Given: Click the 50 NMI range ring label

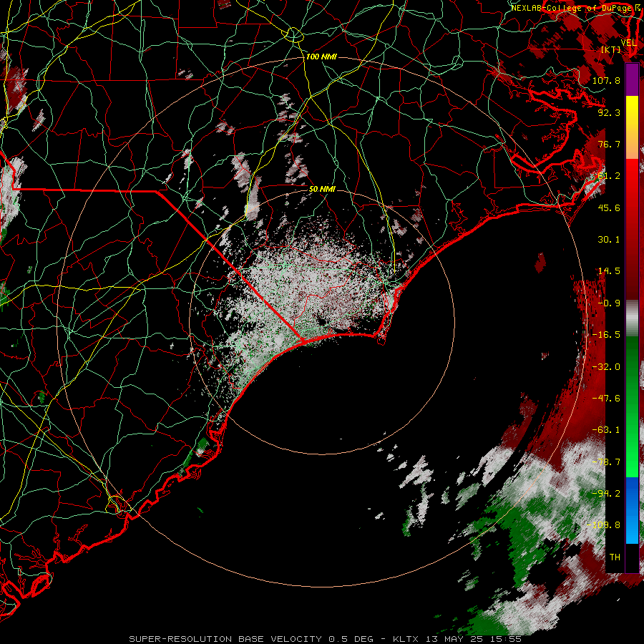Looking at the screenshot, I should click(x=322, y=189).
